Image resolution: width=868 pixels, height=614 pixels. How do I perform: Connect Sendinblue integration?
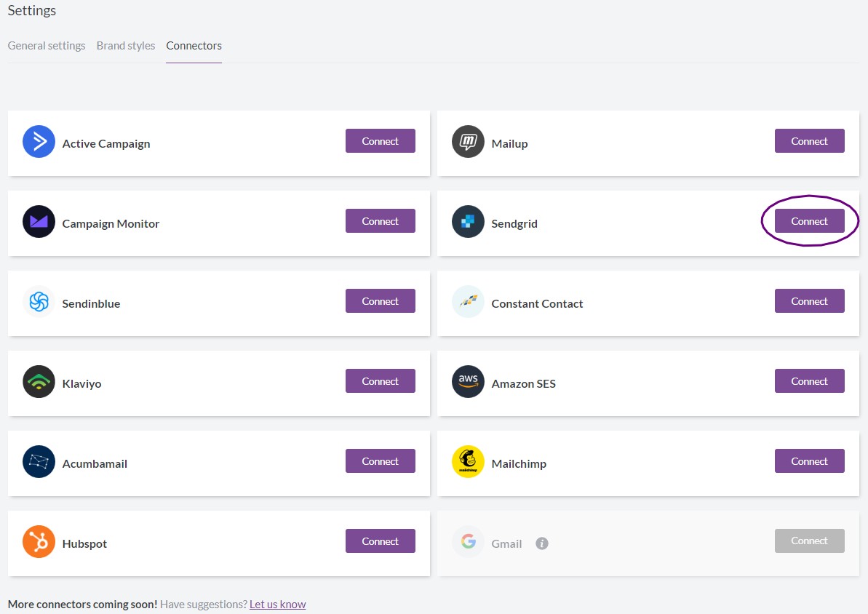point(381,301)
